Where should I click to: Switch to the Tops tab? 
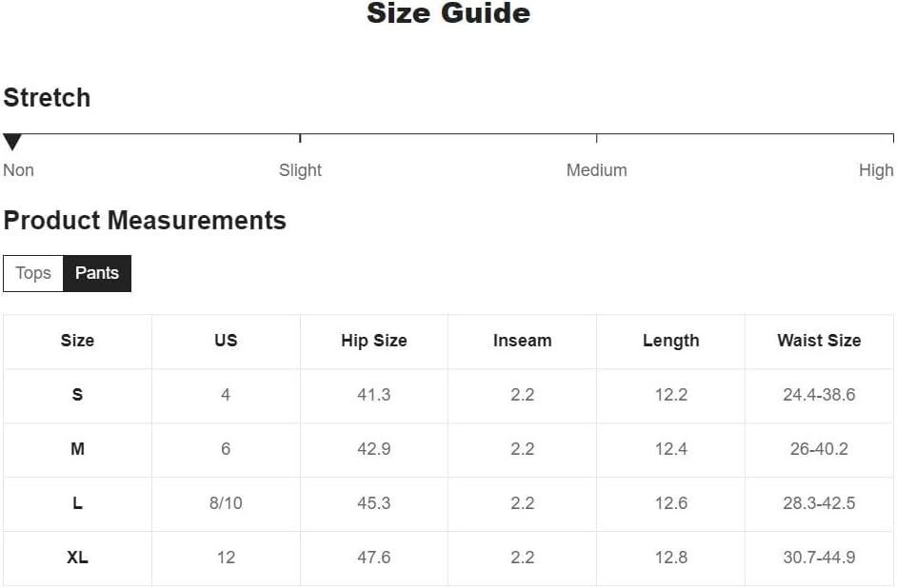pyautogui.click(x=33, y=273)
